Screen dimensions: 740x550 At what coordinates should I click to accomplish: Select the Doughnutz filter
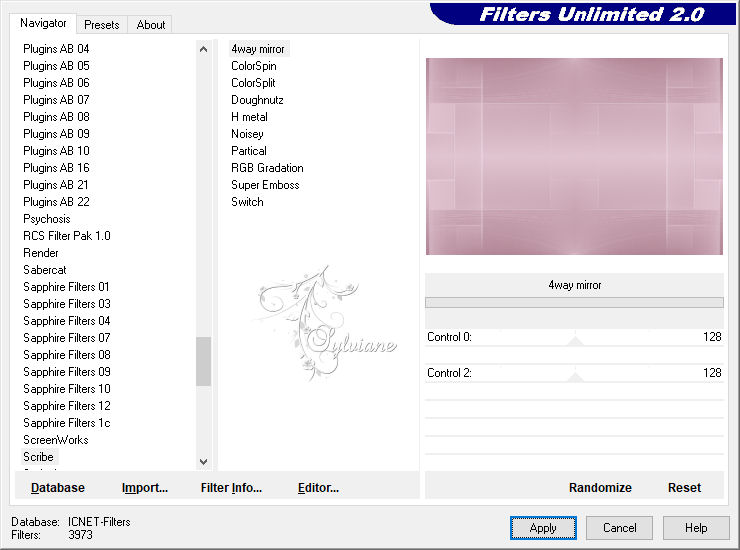tap(257, 100)
